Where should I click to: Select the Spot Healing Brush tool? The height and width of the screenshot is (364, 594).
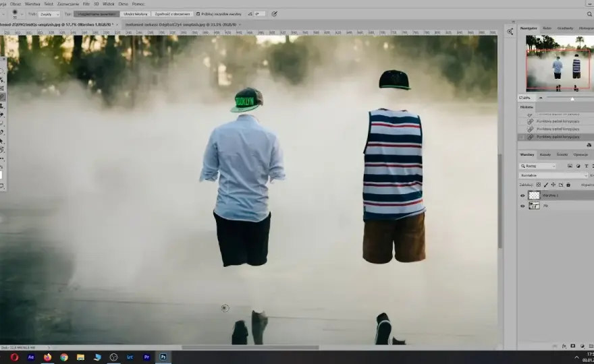point(2,97)
